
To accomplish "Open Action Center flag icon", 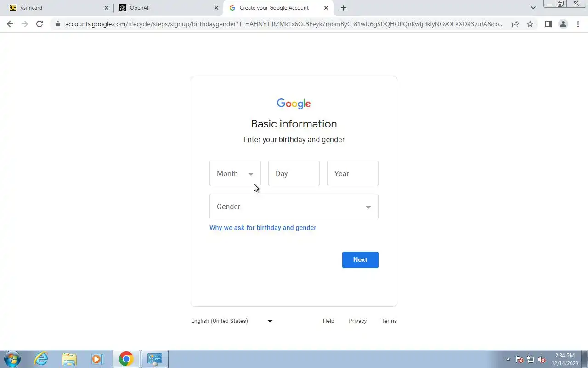I will pos(520,360).
